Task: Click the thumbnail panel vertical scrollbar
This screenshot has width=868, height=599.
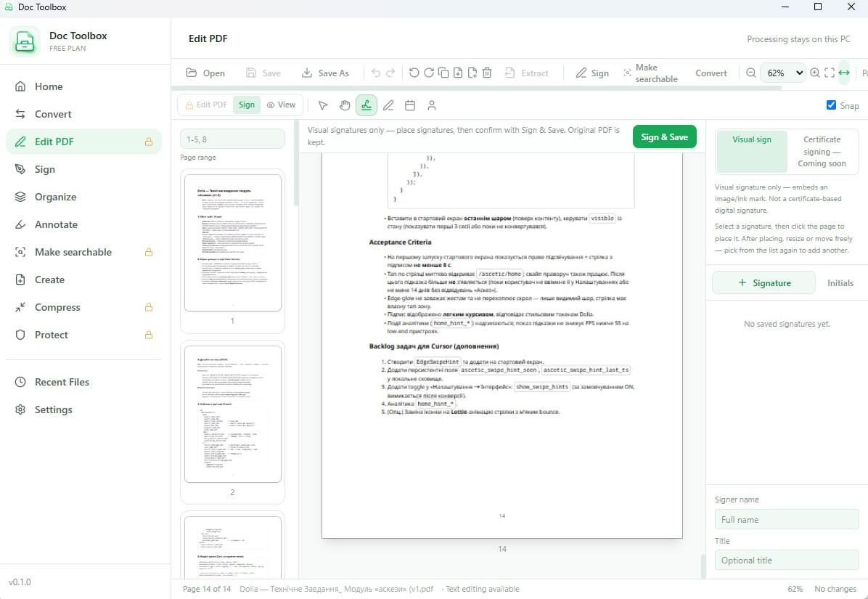Action: pos(295,164)
